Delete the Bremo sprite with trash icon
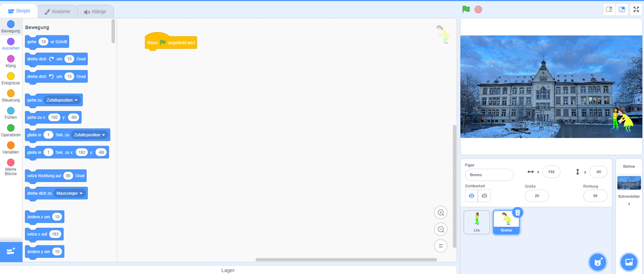 [x=518, y=212]
